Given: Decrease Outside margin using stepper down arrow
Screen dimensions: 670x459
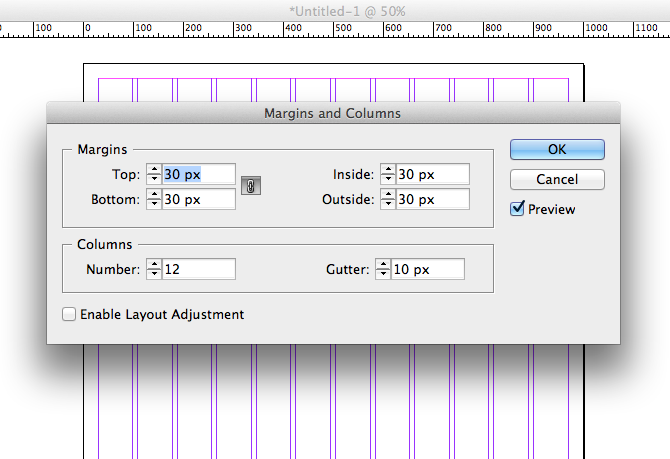Looking at the screenshot, I should pyautogui.click(x=388, y=204).
